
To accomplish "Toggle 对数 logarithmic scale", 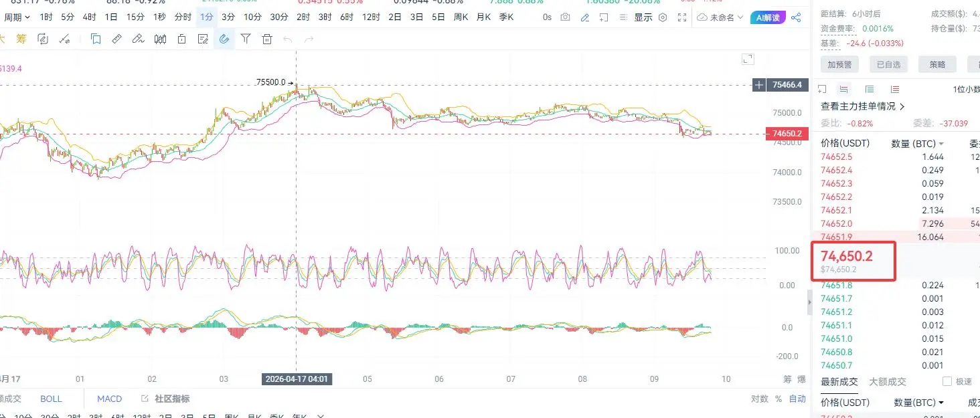I will (759, 399).
